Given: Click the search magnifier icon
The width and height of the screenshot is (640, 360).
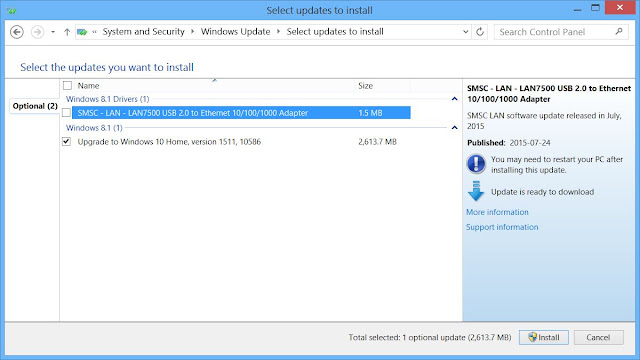Looking at the screenshot, I should 619,31.
